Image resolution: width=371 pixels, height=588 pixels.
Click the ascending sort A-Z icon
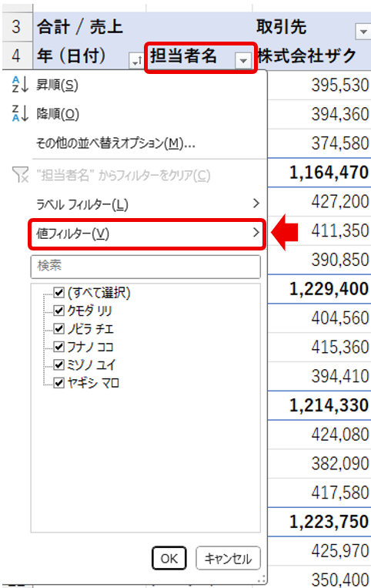[x=20, y=84]
